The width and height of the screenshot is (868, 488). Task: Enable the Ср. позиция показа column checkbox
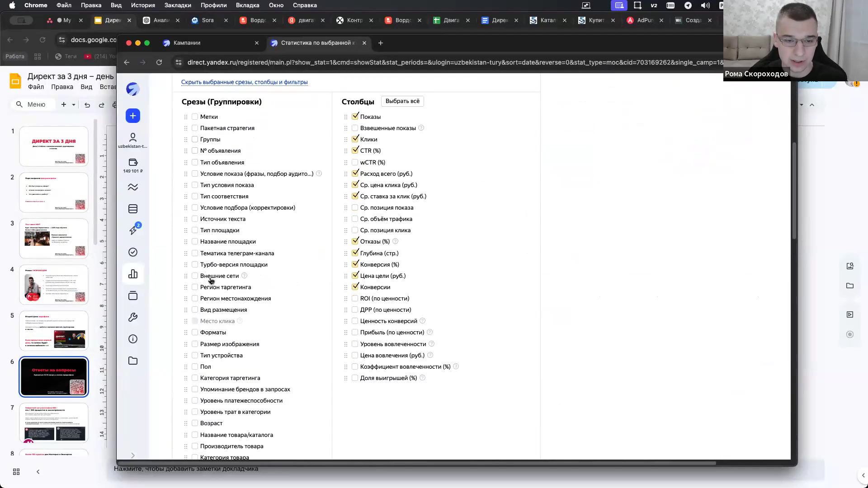[355, 207]
